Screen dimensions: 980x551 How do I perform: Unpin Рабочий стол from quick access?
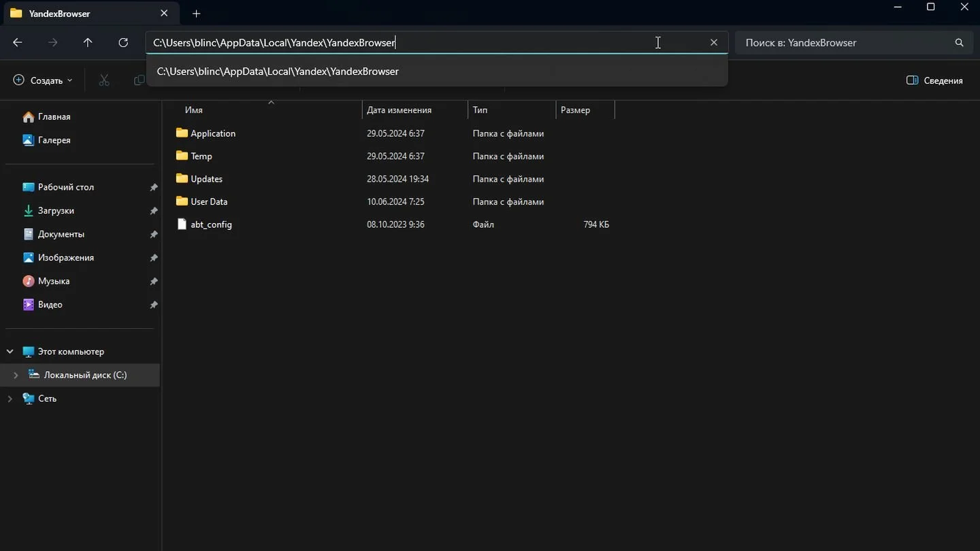(x=154, y=187)
